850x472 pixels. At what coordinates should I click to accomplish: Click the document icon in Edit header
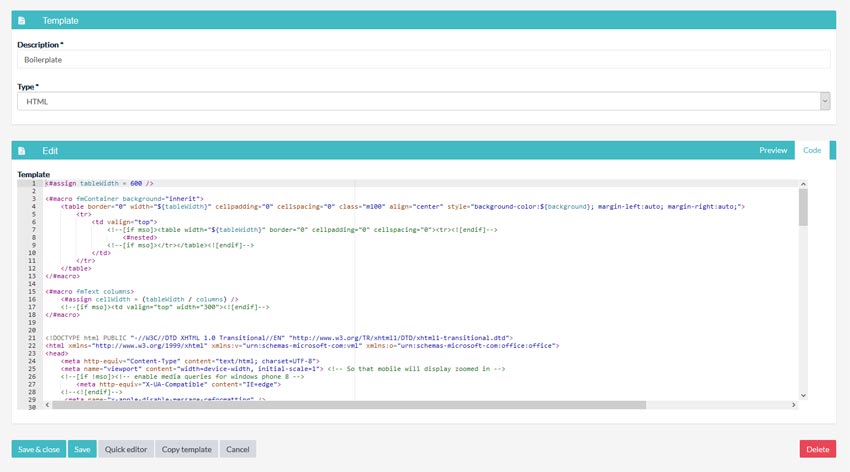tap(22, 151)
